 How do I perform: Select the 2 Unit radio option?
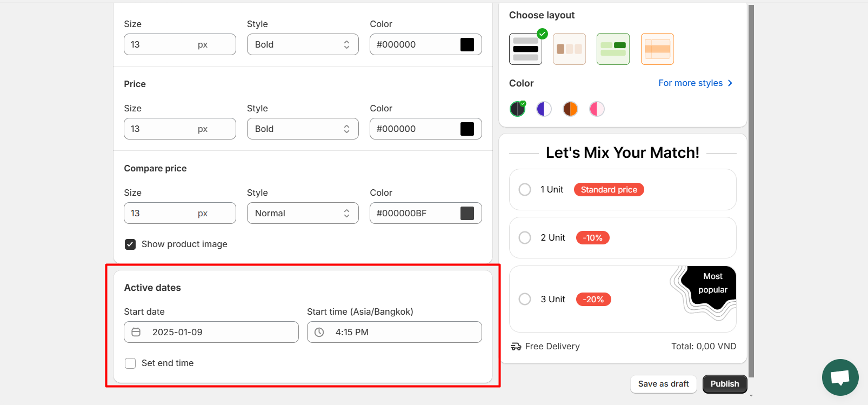525,237
